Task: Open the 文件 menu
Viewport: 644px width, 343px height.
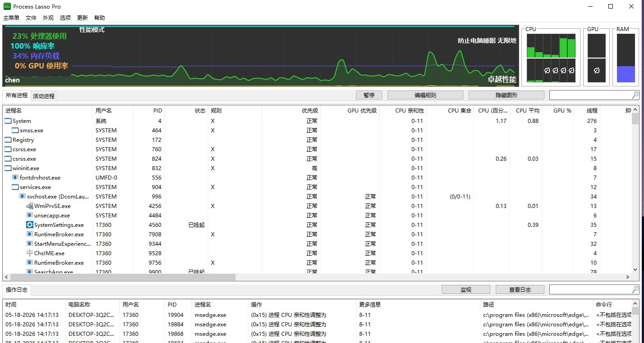Action: click(31, 18)
